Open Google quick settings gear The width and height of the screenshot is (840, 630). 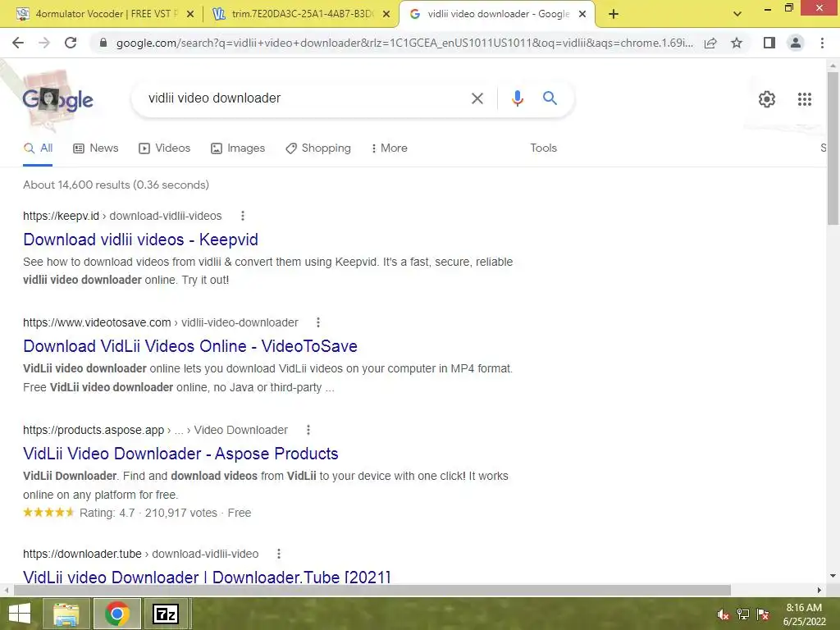(x=767, y=99)
